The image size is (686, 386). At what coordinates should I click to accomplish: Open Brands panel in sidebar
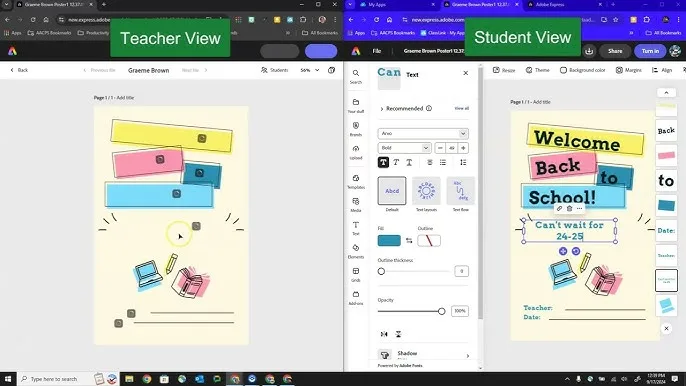pos(356,129)
